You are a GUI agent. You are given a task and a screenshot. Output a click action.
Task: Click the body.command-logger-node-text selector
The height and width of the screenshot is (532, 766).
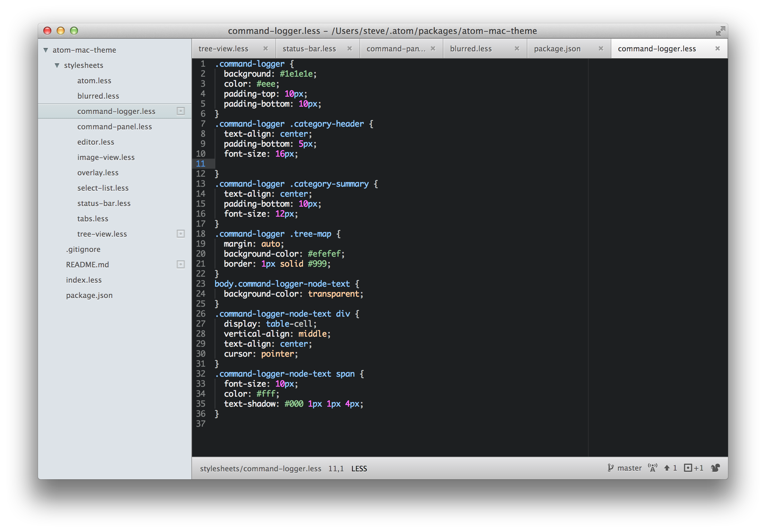[282, 284]
